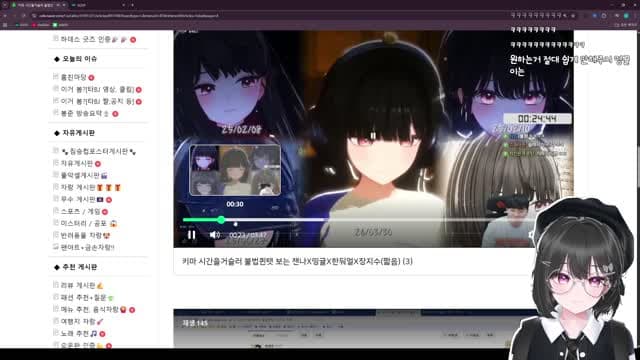This screenshot has height=360, width=640.
Task: Open the 자랑 게시판 with trophy emojis
Action: pyautogui.click(x=90, y=187)
